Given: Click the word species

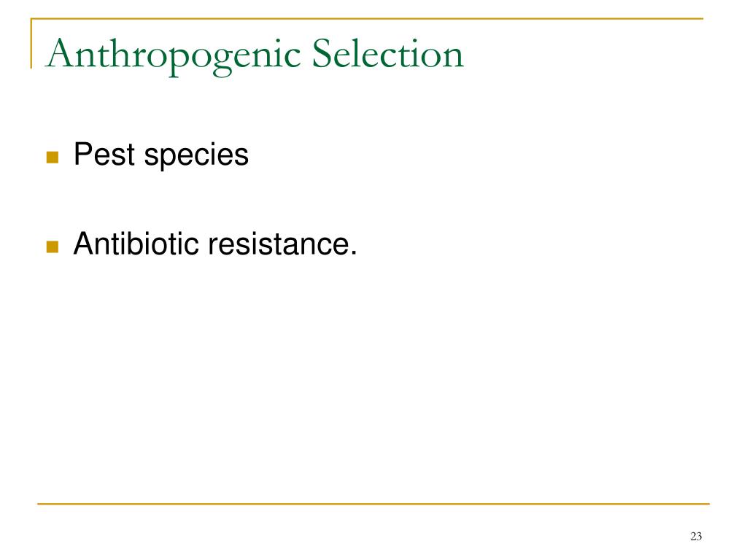Looking at the screenshot, I should point(196,156).
